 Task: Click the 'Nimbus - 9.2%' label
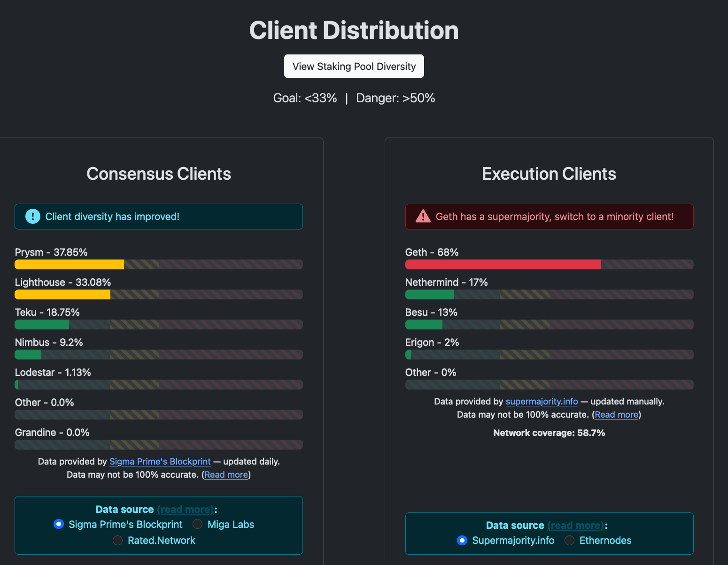coord(49,342)
